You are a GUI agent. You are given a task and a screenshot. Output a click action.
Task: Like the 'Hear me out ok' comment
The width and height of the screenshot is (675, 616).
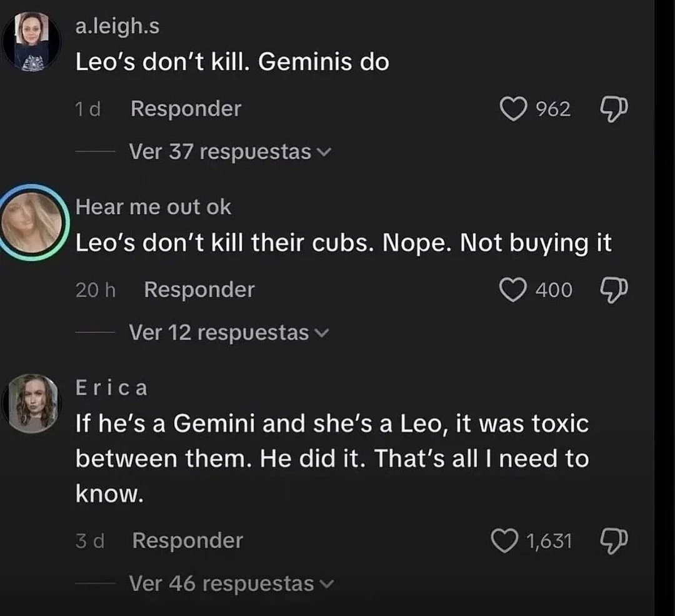pos(512,290)
